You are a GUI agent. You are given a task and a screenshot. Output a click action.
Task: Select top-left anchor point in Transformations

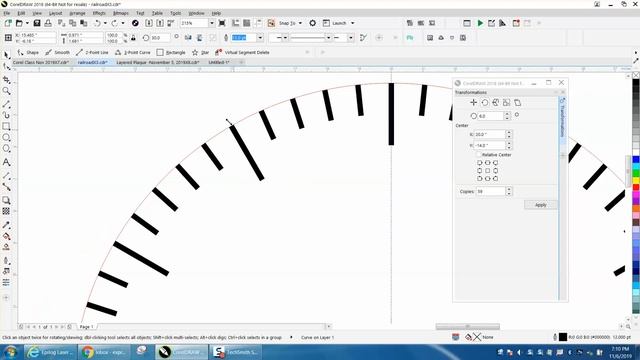(480, 162)
